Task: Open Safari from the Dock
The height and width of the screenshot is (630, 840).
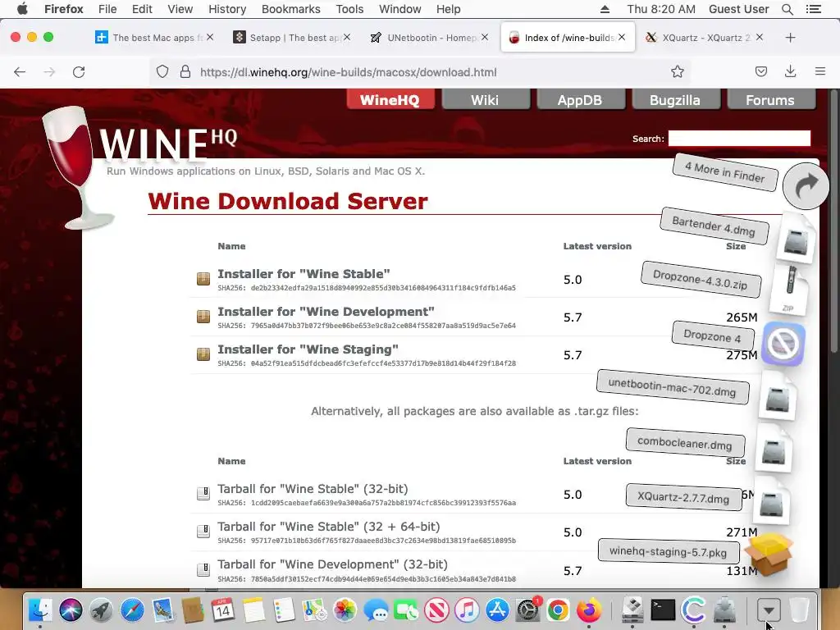Action: pos(132,609)
